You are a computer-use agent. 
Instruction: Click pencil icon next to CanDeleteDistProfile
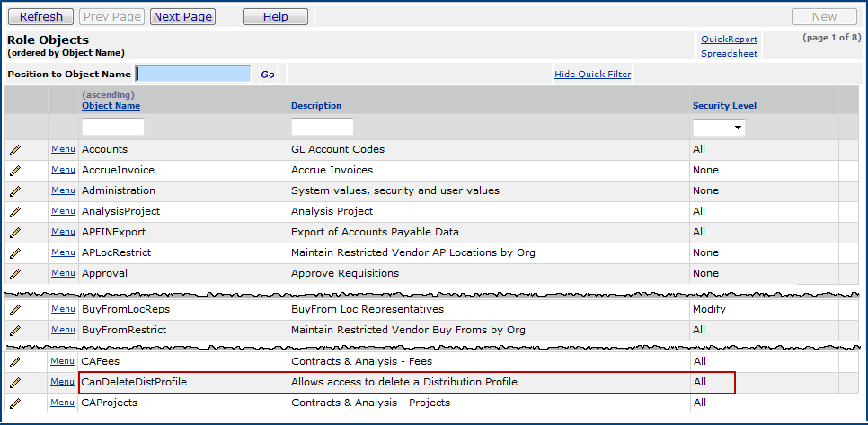click(x=15, y=383)
